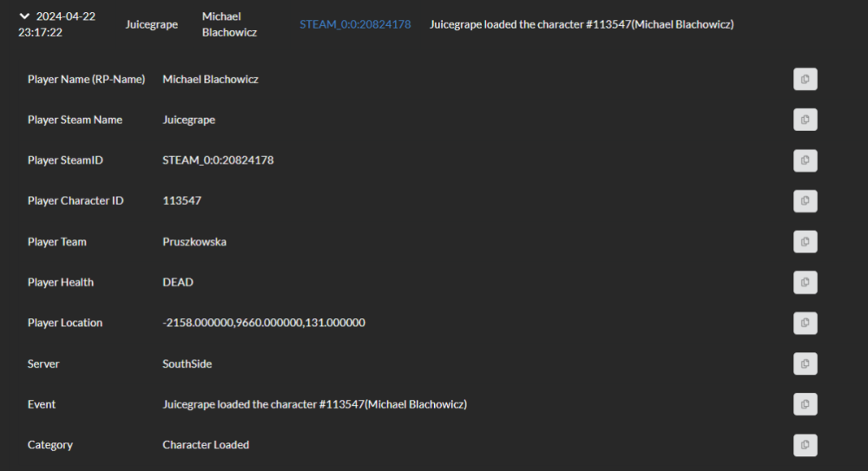Viewport: 868px width, 471px height.
Task: Copy the Event description text
Action: pyautogui.click(x=805, y=404)
